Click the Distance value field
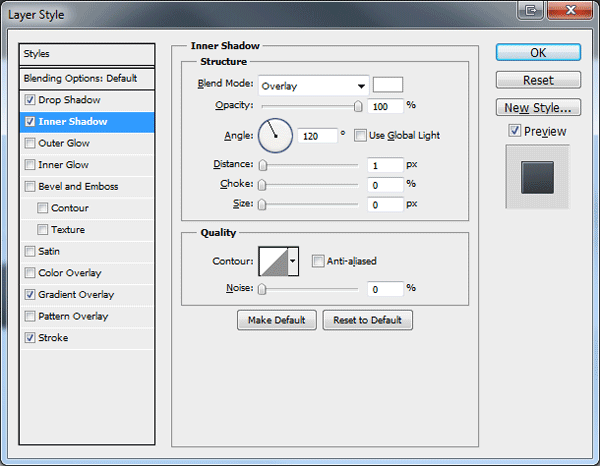 pyautogui.click(x=385, y=165)
